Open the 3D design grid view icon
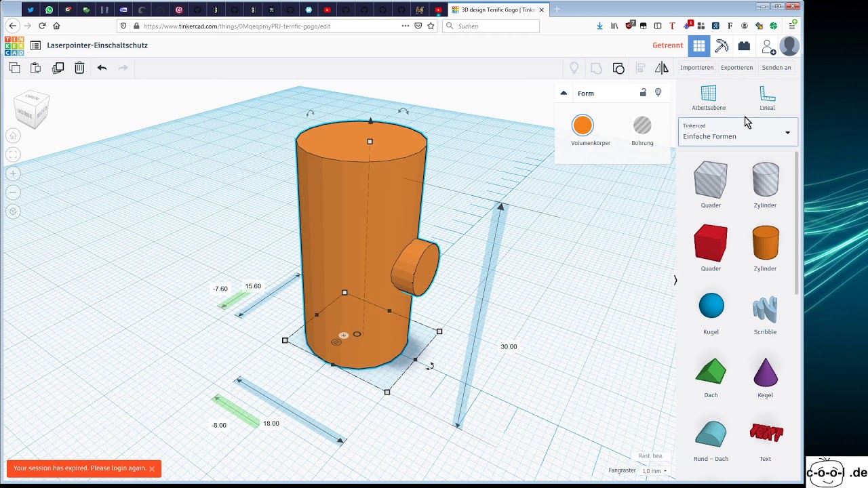The image size is (868, 488). (x=699, y=45)
